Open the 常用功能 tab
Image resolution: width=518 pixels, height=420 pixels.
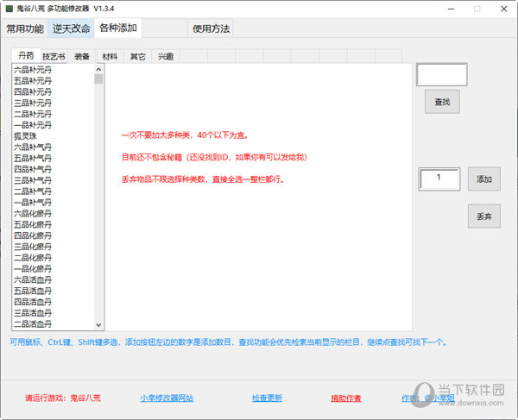point(25,28)
